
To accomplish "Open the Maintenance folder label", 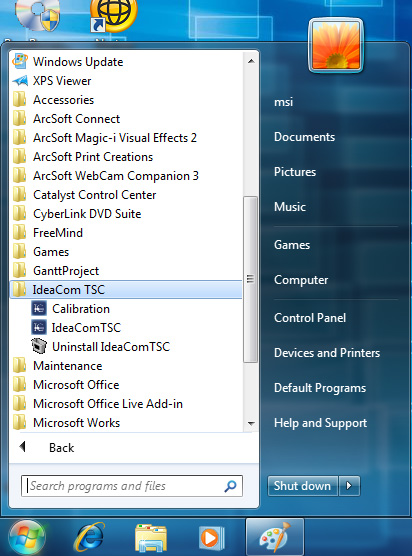I will pyautogui.click(x=67, y=366).
